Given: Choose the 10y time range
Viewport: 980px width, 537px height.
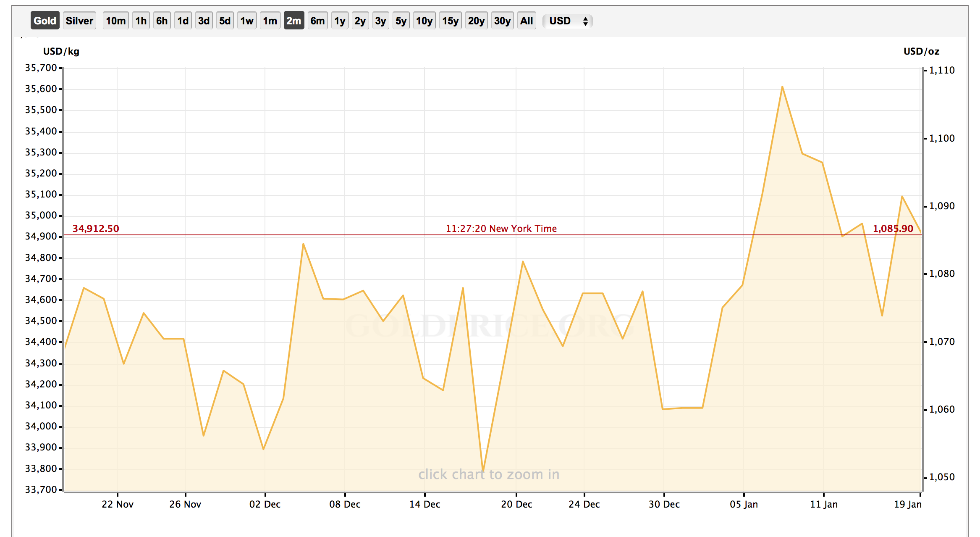Looking at the screenshot, I should (x=424, y=21).
